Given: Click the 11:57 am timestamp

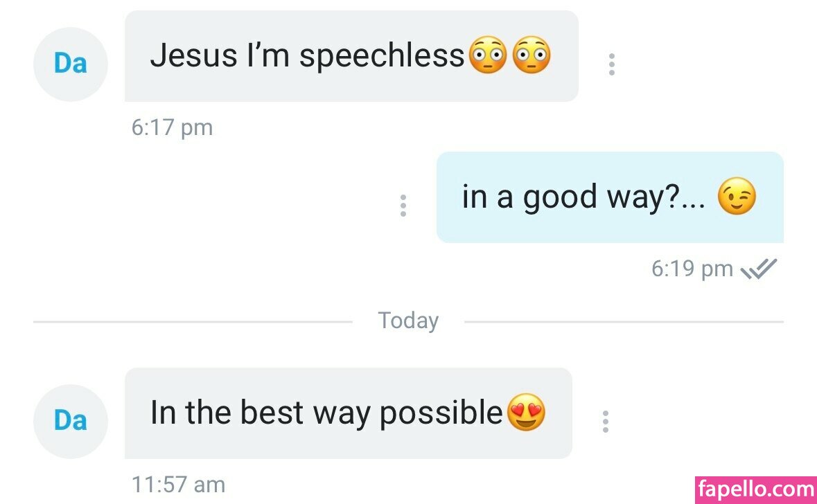Looking at the screenshot, I should pos(178,485).
